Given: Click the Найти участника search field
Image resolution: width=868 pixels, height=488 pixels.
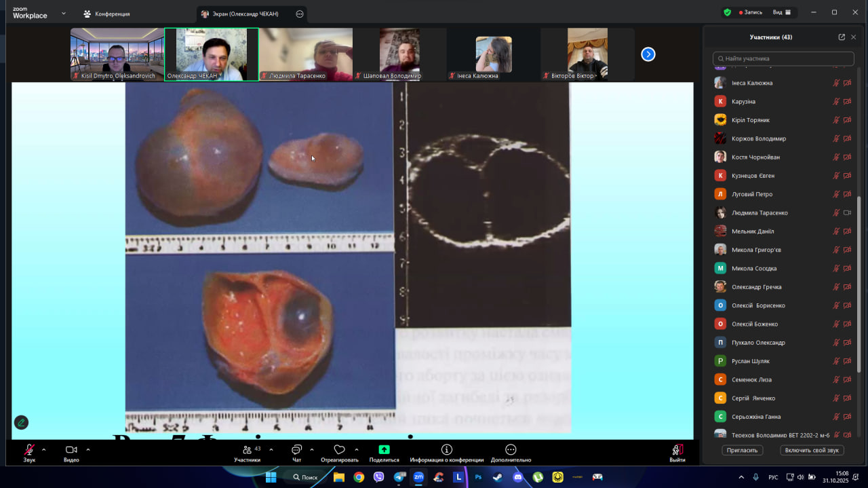Looking at the screenshot, I should (x=783, y=59).
